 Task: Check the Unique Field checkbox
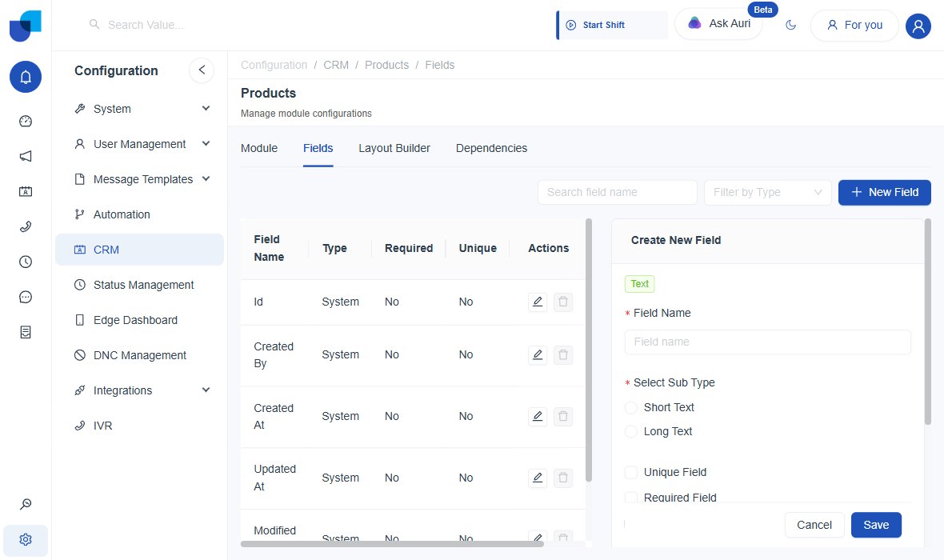[x=631, y=472]
